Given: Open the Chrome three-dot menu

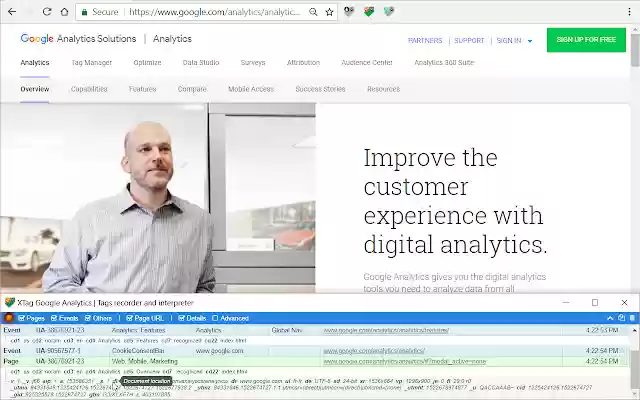Looking at the screenshot, I should click(x=629, y=12).
